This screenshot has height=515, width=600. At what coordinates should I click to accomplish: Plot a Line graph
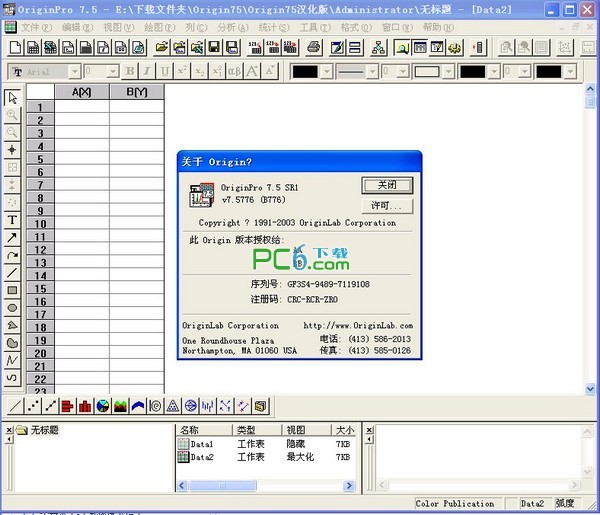(15, 406)
